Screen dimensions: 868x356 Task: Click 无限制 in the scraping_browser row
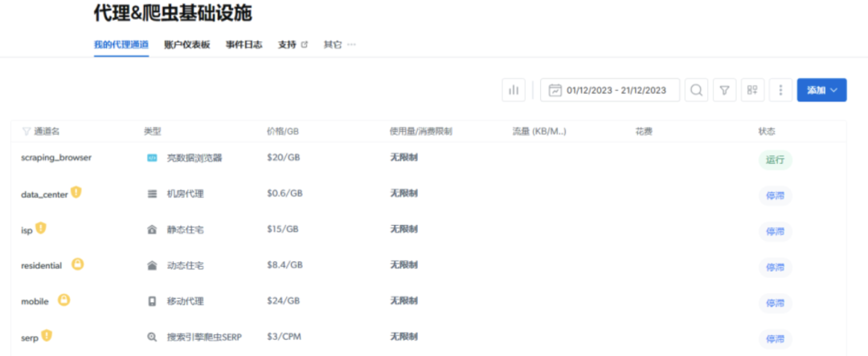pyautogui.click(x=404, y=158)
